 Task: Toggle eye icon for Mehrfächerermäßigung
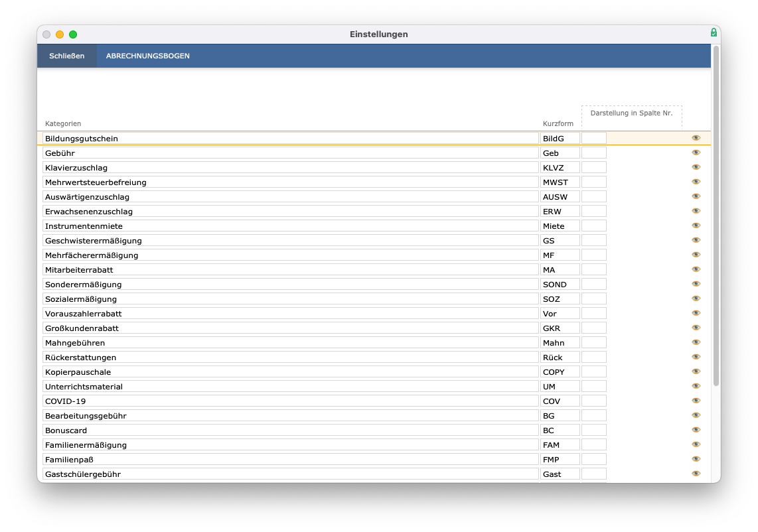point(696,255)
